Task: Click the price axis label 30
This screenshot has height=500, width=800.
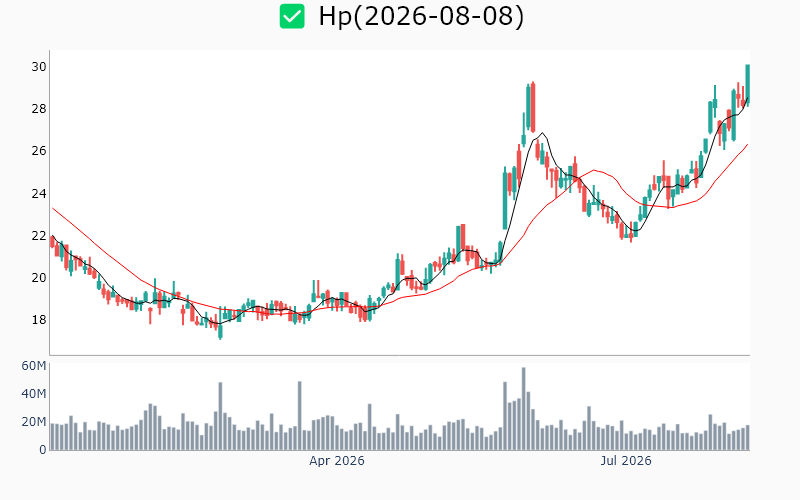Action: coord(39,67)
